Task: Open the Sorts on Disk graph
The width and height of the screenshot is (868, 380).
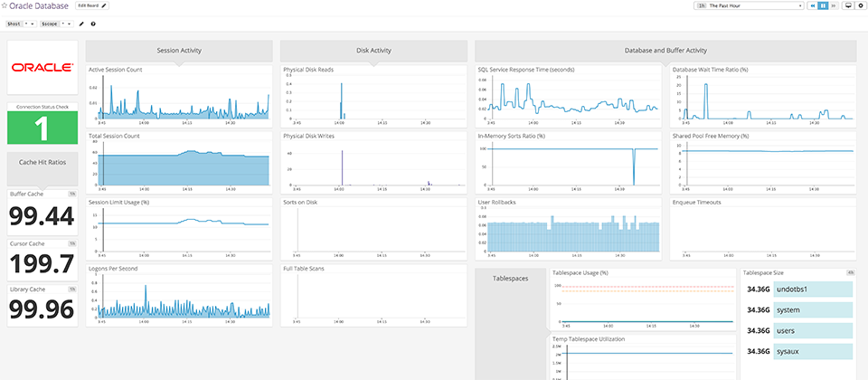Action: pyautogui.click(x=373, y=229)
